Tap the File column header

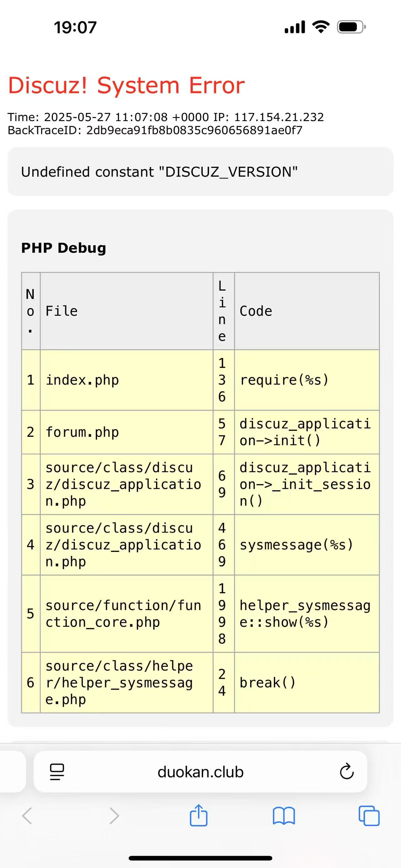pyautogui.click(x=127, y=311)
